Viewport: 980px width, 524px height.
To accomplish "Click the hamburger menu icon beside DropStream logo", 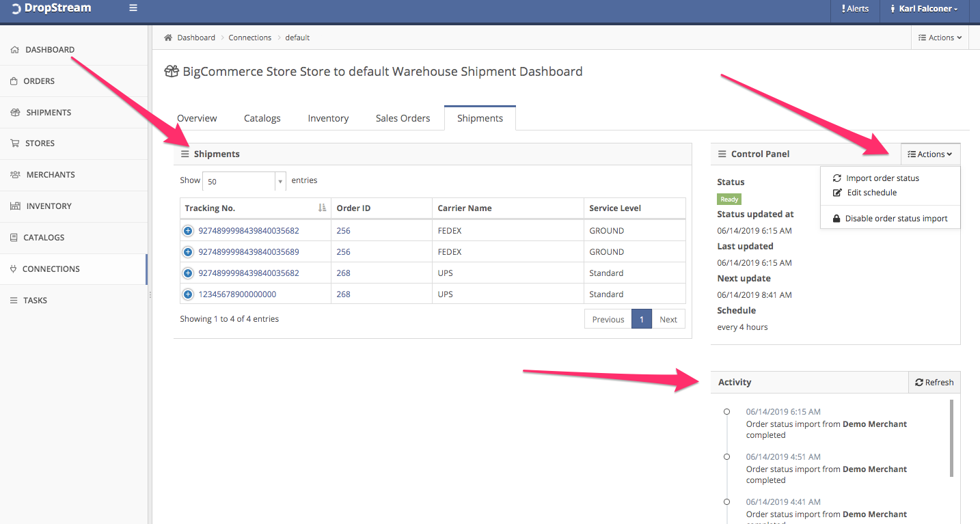I will coord(133,8).
